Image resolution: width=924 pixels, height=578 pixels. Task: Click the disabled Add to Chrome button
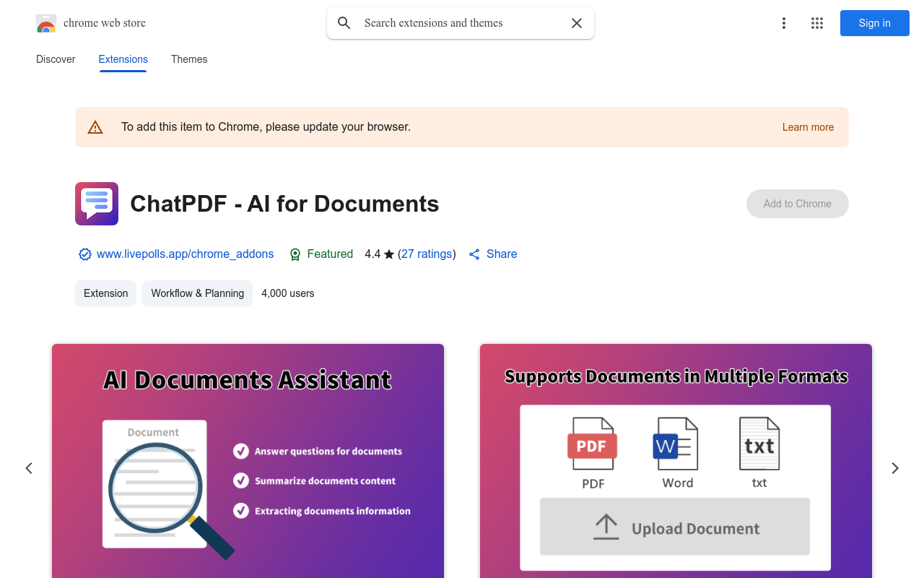pos(798,204)
